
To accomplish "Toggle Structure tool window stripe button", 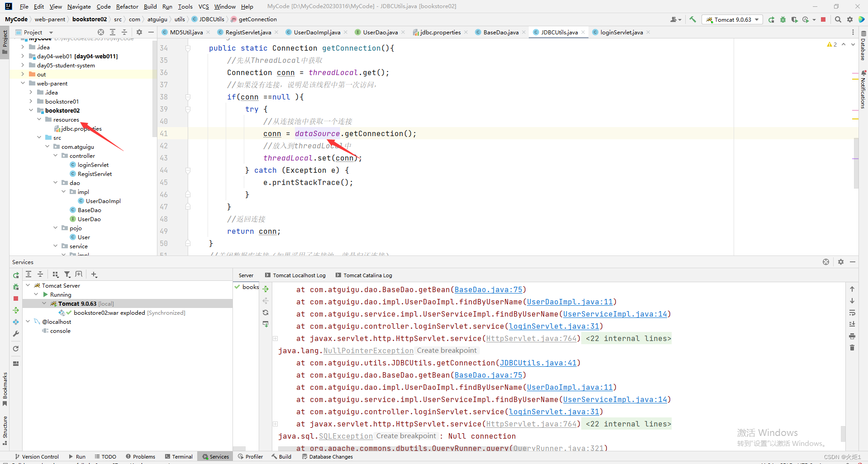I will pyautogui.click(x=5, y=430).
